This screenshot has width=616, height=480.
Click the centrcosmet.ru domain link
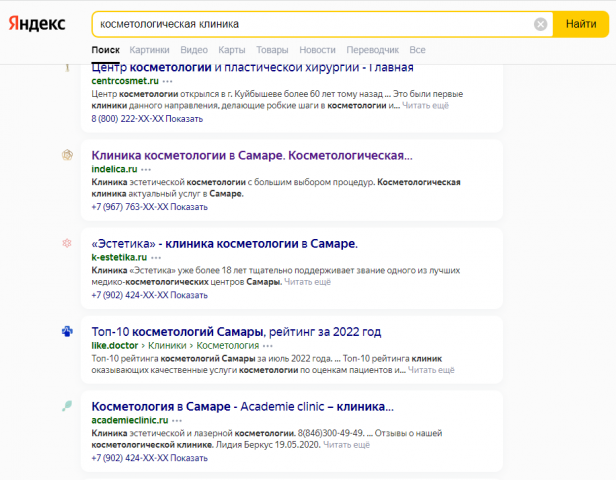point(125,81)
